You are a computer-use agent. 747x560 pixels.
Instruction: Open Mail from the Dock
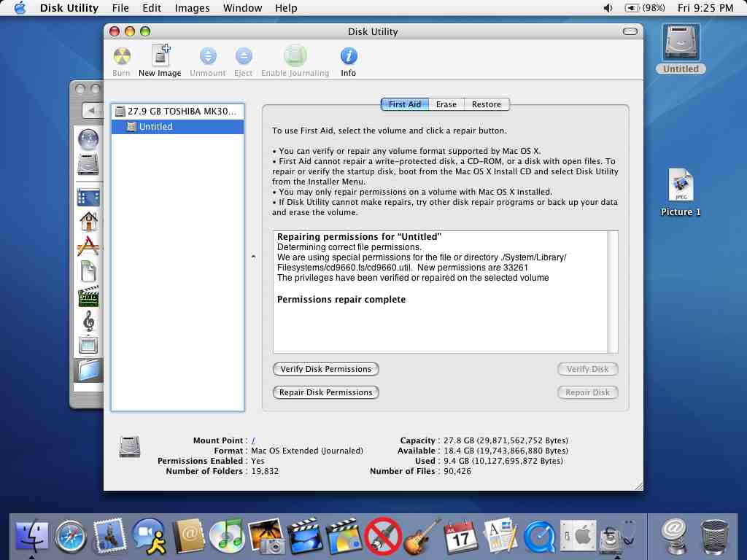(x=109, y=536)
